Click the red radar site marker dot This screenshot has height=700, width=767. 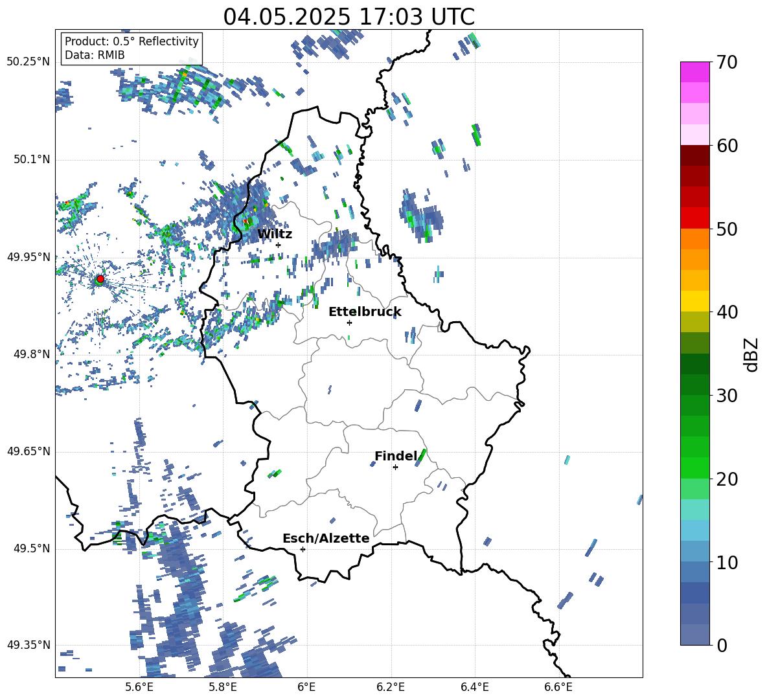coord(100,279)
